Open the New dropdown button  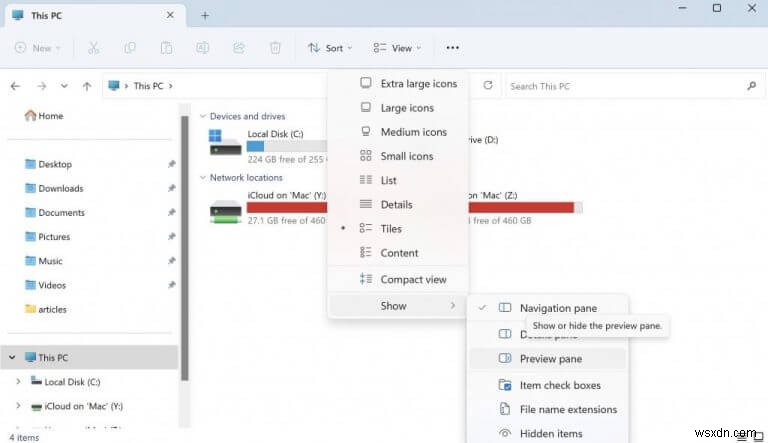38,48
